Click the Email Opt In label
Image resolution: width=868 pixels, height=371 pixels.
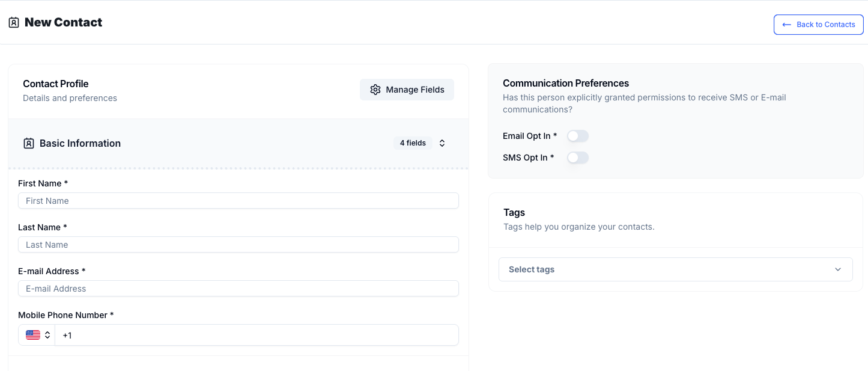click(x=530, y=136)
